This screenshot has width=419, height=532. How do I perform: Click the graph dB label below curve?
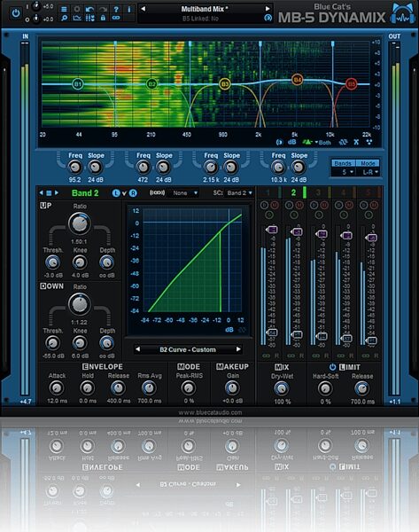(x=229, y=330)
